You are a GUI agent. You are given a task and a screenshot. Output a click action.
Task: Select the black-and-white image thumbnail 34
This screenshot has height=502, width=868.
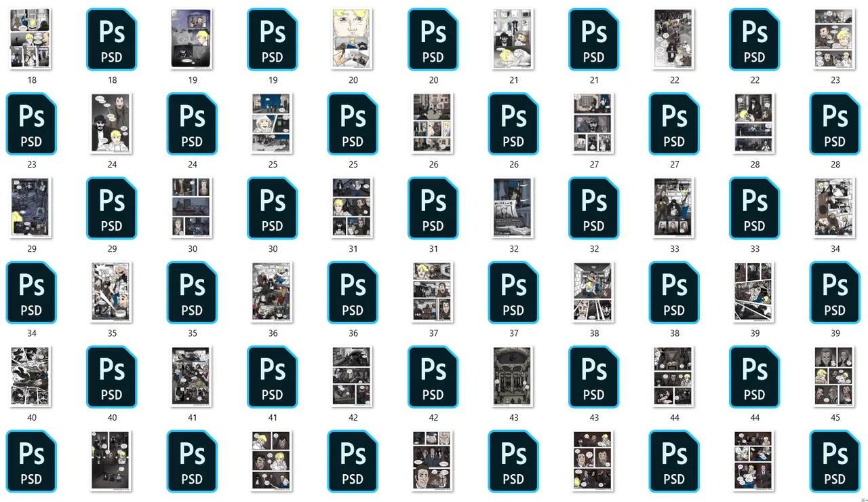pos(835,208)
